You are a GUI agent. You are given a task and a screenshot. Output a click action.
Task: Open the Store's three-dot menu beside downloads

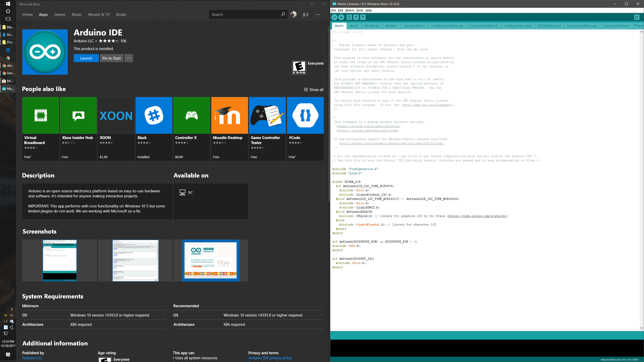click(x=318, y=14)
